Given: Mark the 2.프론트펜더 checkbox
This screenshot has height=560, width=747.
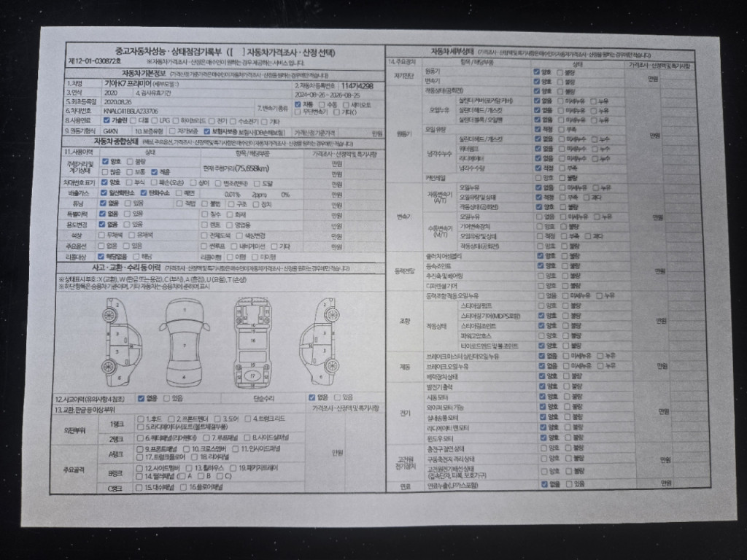Looking at the screenshot, I should point(171,419).
